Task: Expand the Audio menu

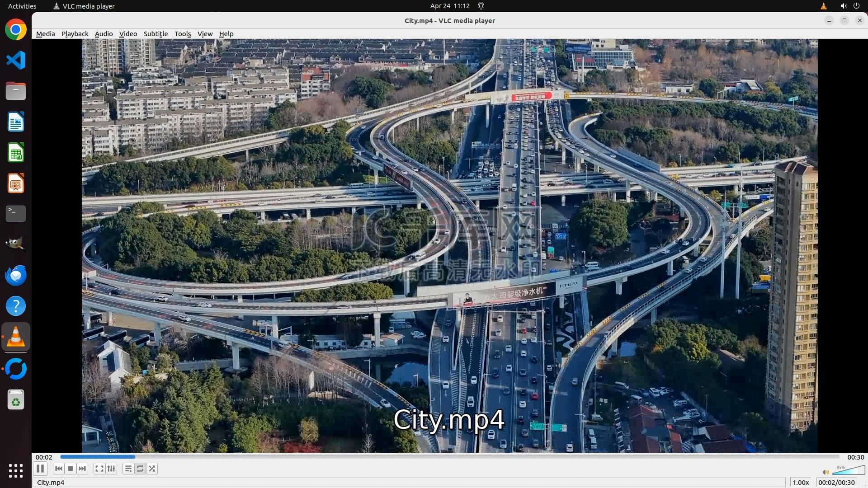Action: point(104,34)
